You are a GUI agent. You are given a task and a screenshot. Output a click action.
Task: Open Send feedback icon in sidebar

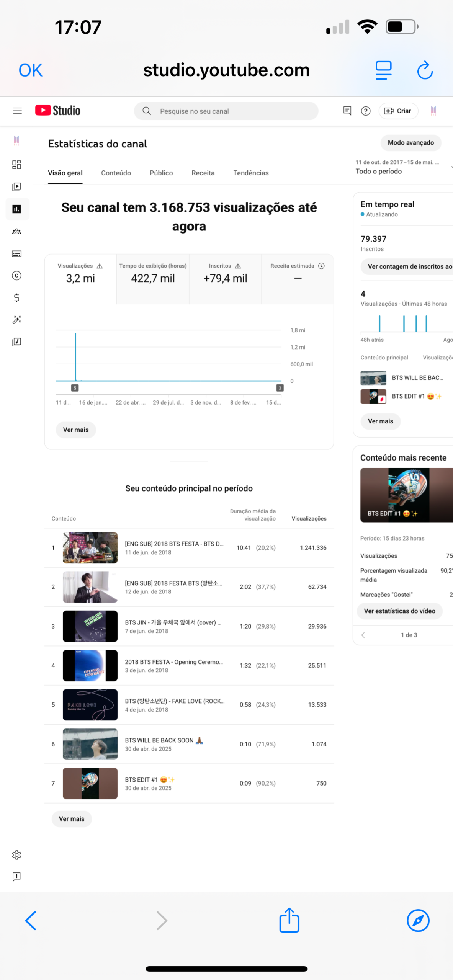tap(16, 877)
